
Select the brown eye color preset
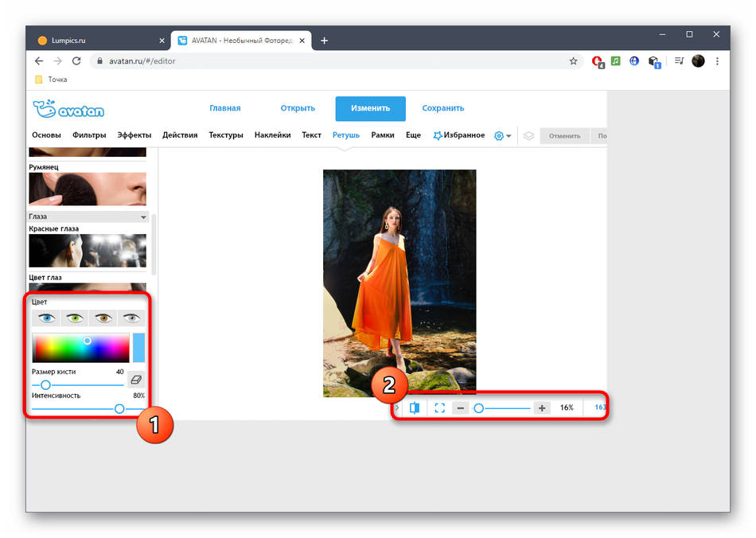[x=103, y=318]
